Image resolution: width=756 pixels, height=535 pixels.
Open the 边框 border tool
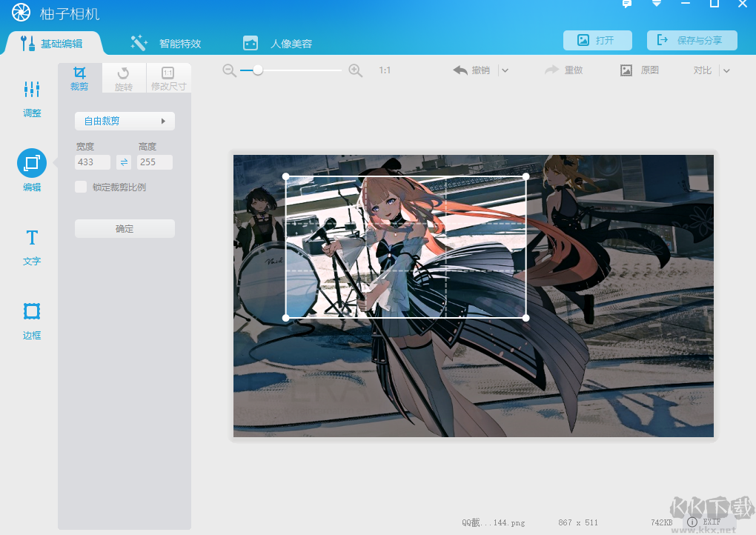point(32,320)
